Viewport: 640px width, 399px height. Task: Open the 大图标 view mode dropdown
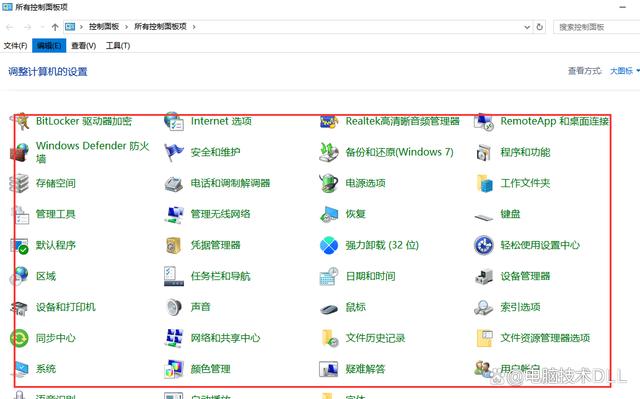[x=624, y=71]
